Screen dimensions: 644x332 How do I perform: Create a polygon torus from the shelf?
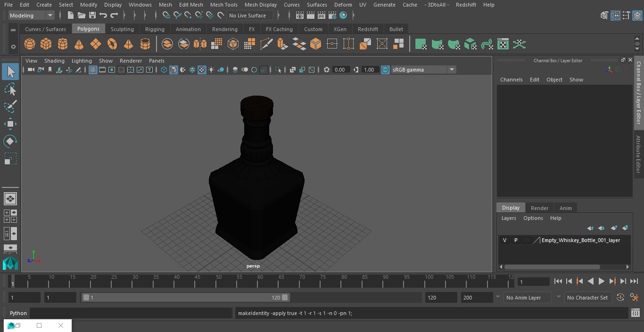click(x=112, y=44)
